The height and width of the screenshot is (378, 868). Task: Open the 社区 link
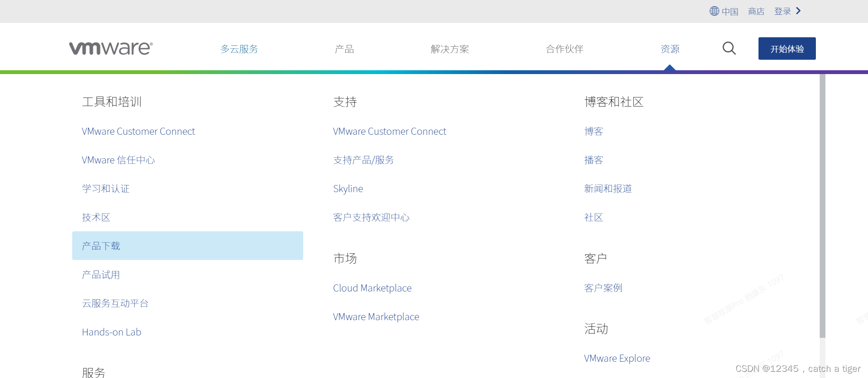pyautogui.click(x=593, y=217)
